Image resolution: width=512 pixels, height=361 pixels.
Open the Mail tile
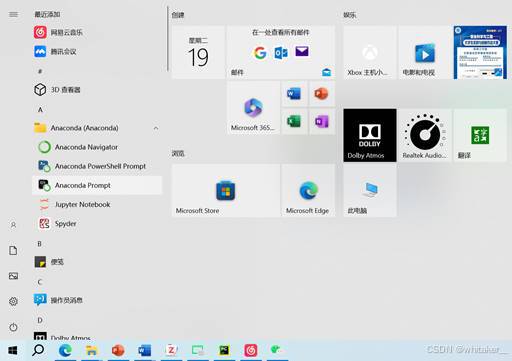tap(281, 52)
